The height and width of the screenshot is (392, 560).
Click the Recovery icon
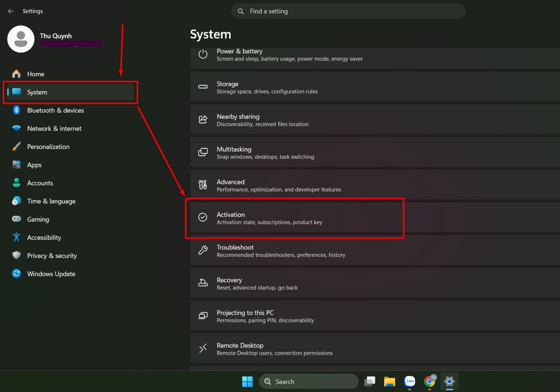[203, 283]
